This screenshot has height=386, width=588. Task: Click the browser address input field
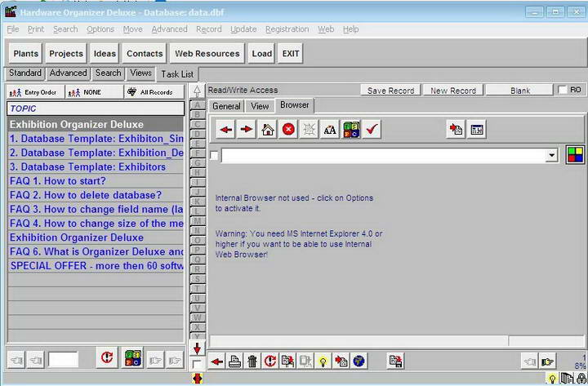[x=383, y=155]
